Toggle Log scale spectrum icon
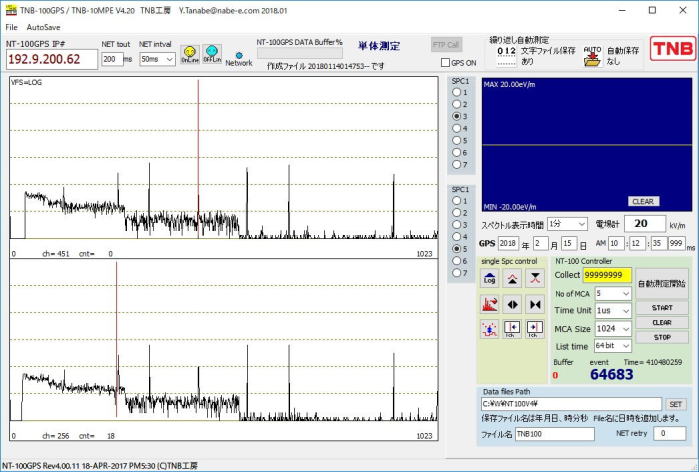This screenshot has width=699, height=472. pos(489,279)
